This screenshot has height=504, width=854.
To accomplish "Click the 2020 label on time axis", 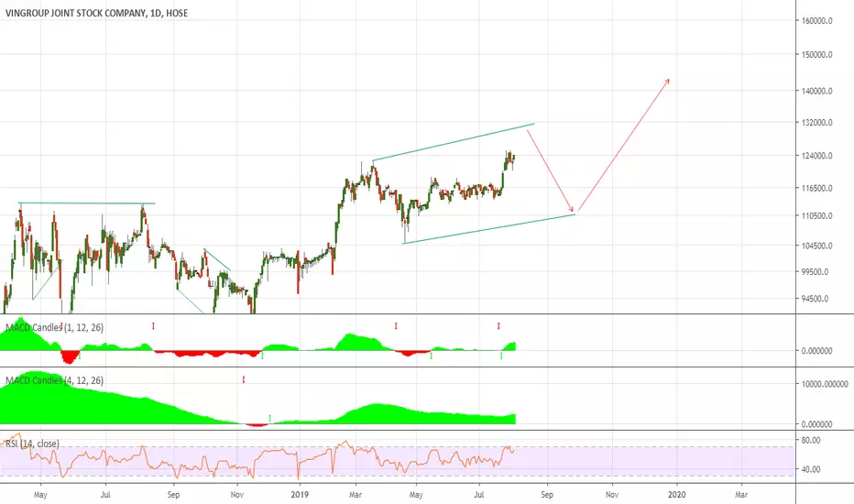I will pyautogui.click(x=677, y=495).
